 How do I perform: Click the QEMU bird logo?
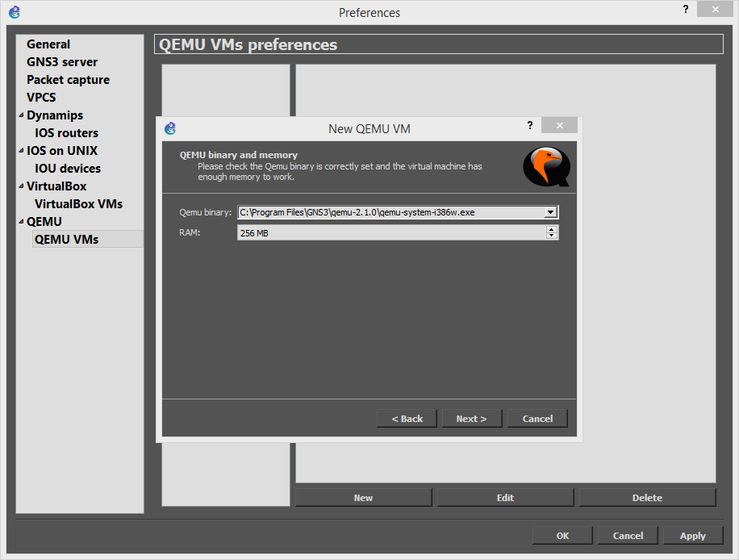[547, 166]
